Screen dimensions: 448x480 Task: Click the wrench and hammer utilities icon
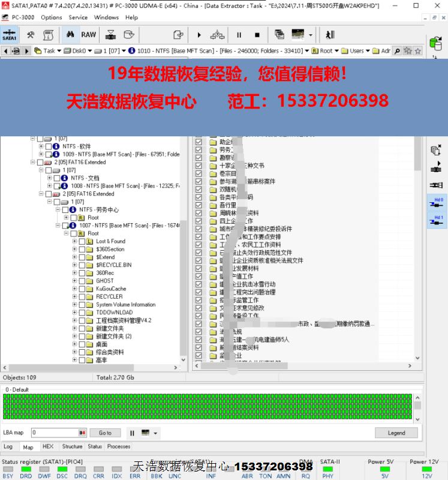pos(30,35)
